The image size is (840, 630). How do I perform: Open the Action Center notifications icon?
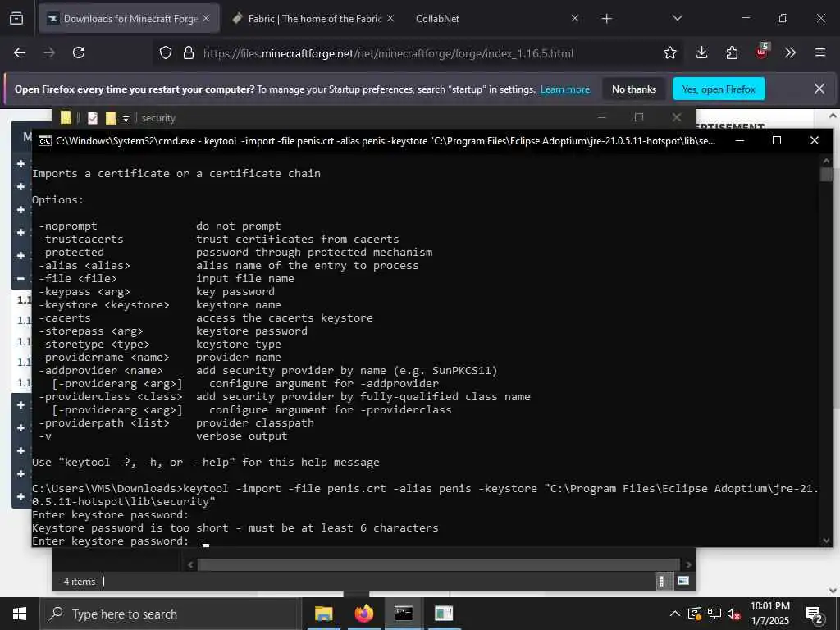point(815,614)
